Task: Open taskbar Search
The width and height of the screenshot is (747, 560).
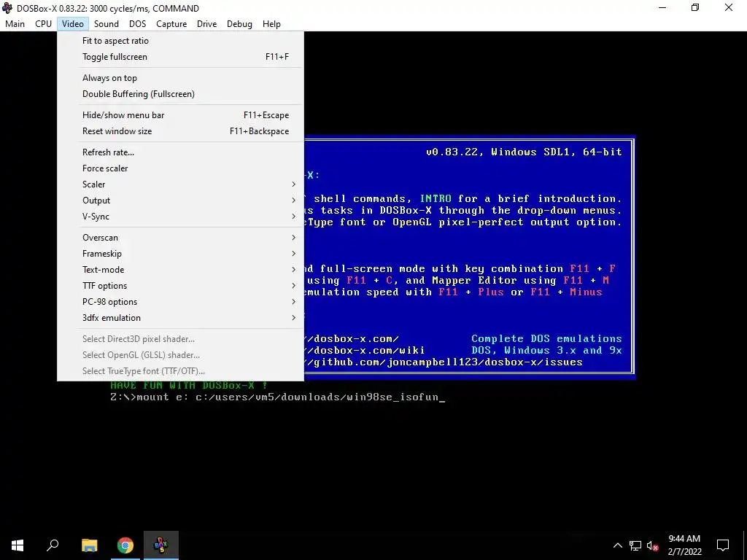Action: coord(53,545)
